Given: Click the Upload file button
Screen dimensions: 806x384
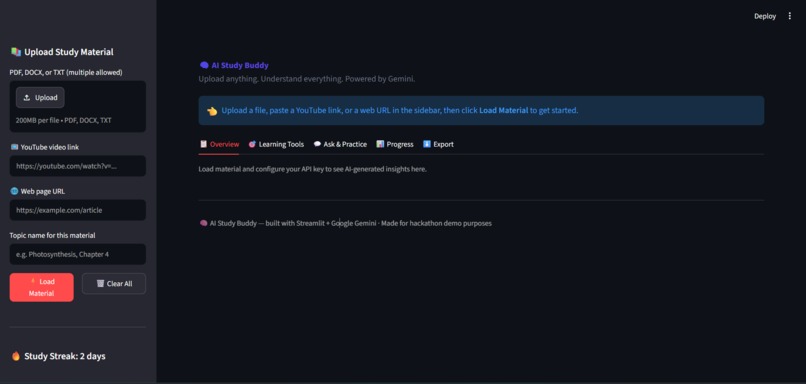Looking at the screenshot, I should [x=40, y=98].
